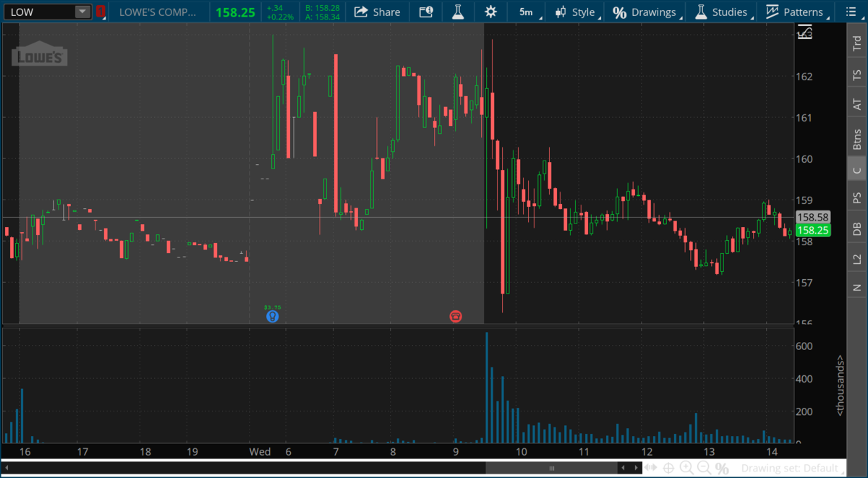Click the $3.75 dividend label
Screen dimensions: 868x478
pyautogui.click(x=272, y=307)
